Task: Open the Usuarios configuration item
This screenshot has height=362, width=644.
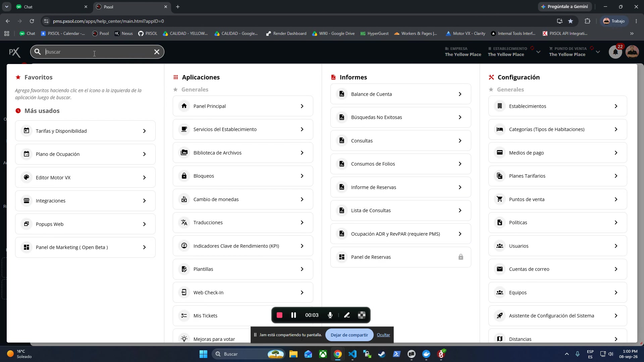Action: pos(557,246)
